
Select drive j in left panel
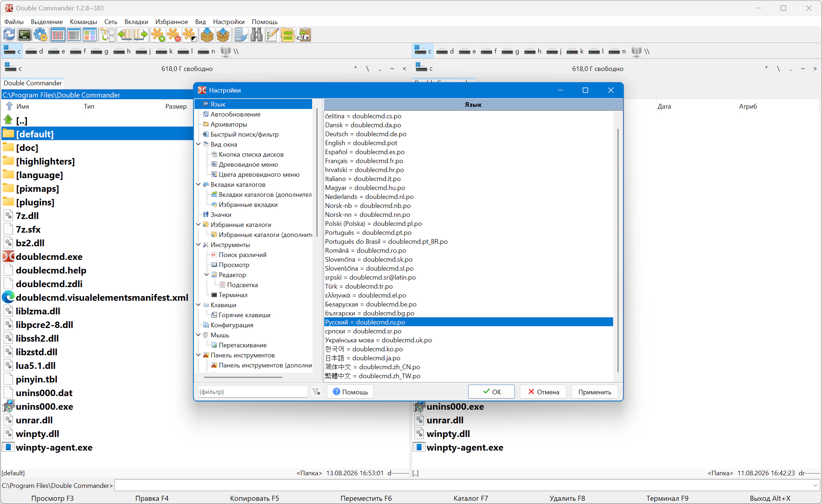pyautogui.click(x=144, y=51)
